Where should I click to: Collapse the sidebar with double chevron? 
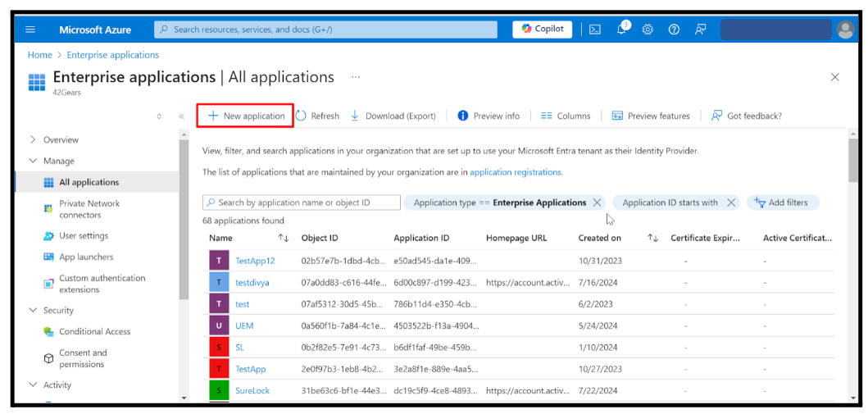[x=181, y=116]
